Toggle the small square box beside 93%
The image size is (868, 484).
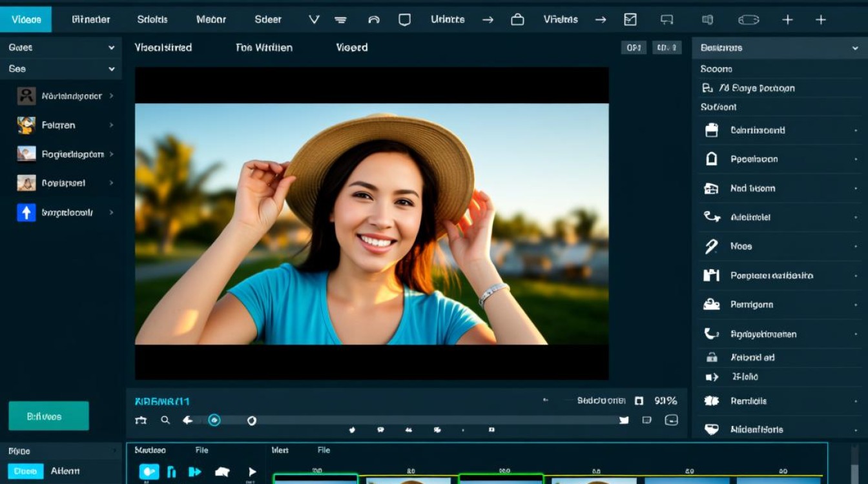[639, 401]
